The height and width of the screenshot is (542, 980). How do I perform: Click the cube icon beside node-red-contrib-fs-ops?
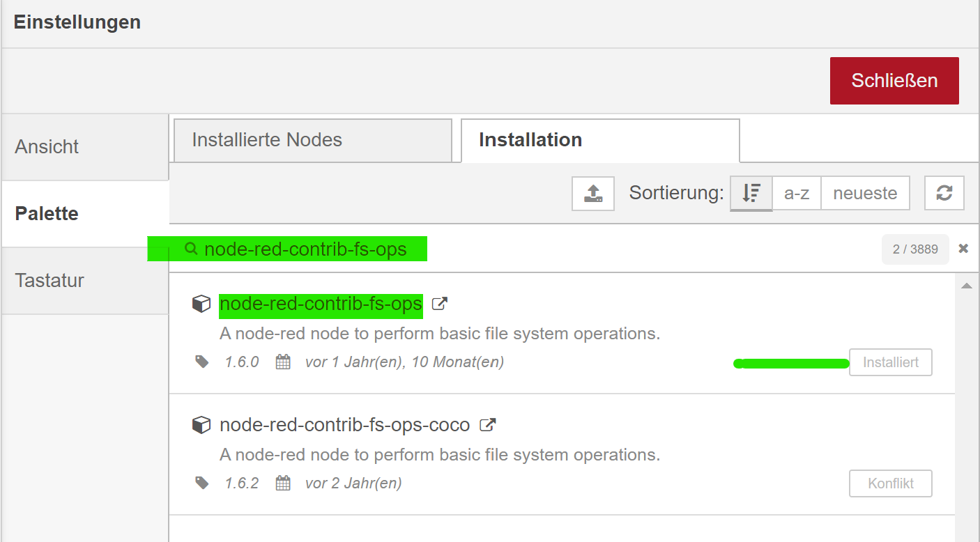[x=201, y=304]
